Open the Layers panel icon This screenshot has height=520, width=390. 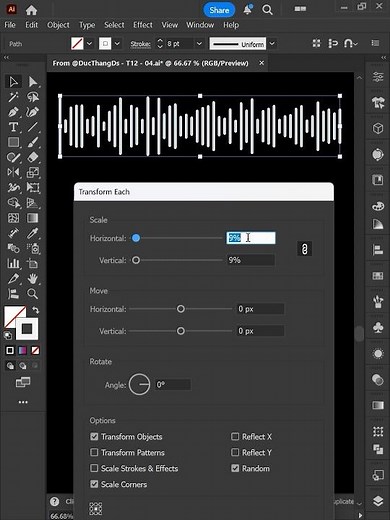378,501
